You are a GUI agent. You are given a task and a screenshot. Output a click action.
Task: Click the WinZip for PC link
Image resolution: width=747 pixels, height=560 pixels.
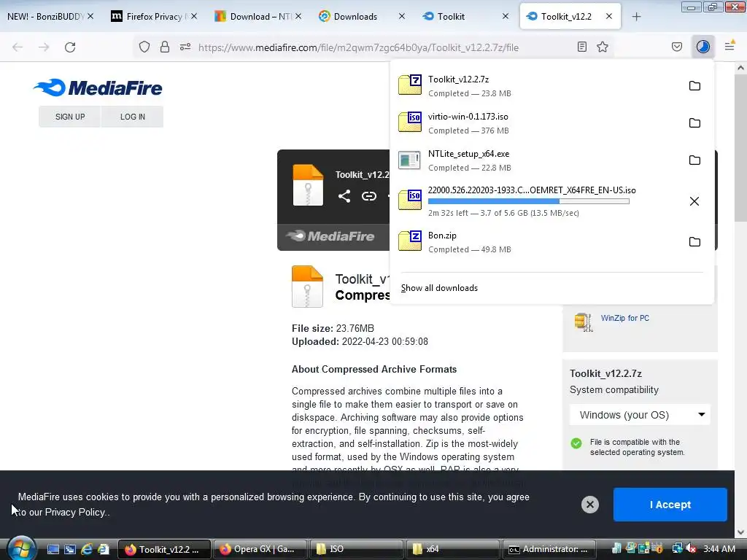click(x=624, y=318)
